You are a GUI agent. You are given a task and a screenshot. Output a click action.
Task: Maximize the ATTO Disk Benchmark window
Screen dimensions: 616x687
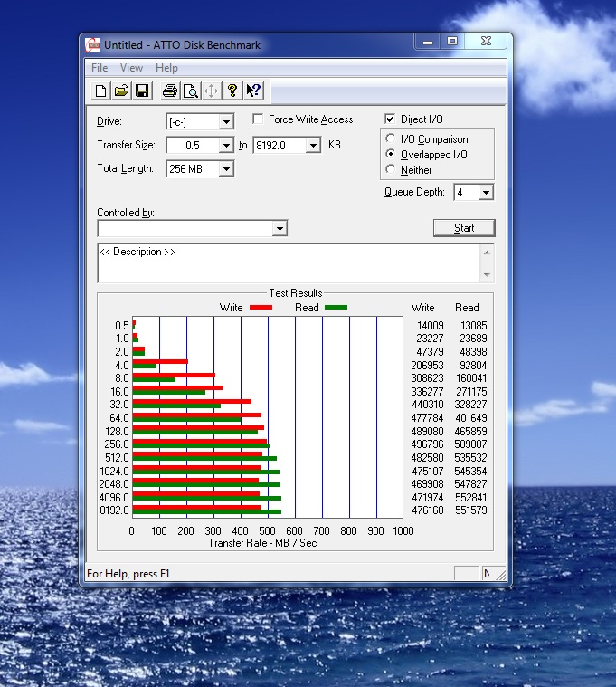452,42
